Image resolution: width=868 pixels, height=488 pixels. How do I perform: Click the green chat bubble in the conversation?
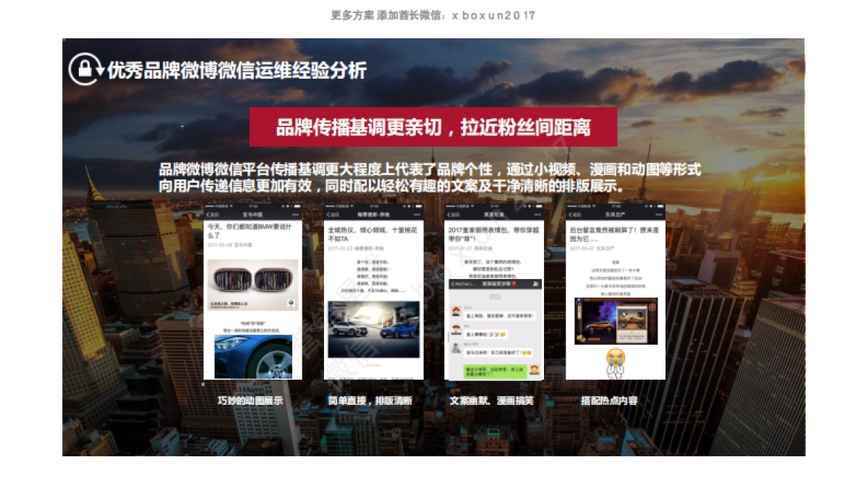point(495,371)
